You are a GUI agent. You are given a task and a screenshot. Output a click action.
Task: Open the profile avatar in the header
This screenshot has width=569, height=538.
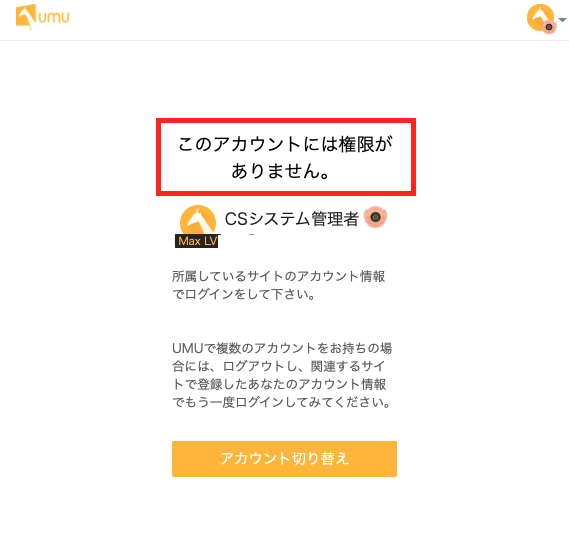point(540,17)
